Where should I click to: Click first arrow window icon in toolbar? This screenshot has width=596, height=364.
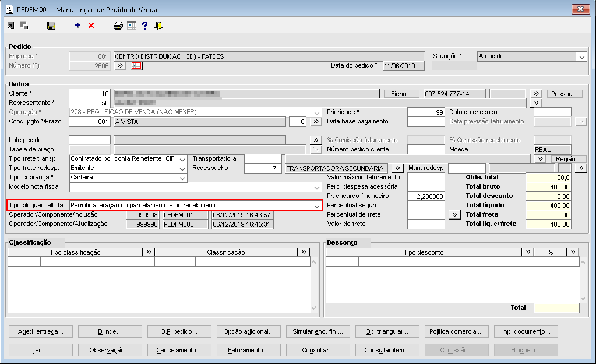(x=10, y=26)
